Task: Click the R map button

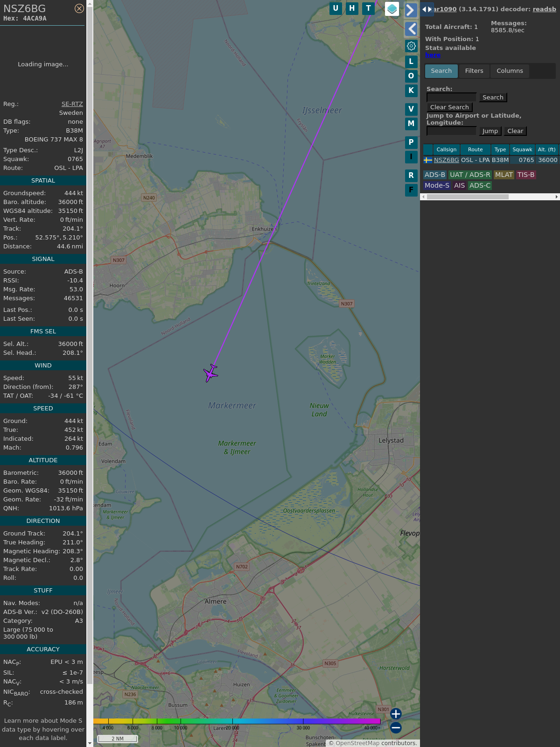Action: [x=411, y=176]
